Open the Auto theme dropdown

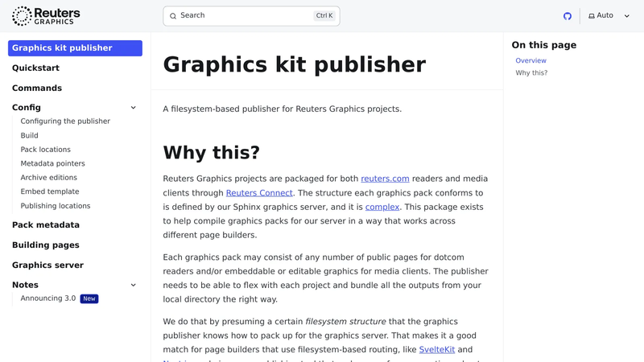(609, 16)
